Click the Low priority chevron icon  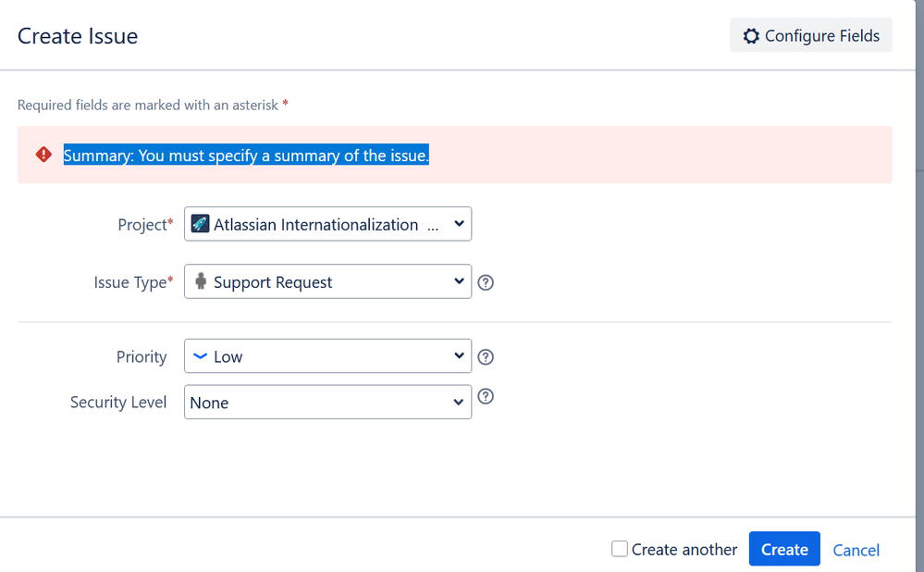point(201,356)
